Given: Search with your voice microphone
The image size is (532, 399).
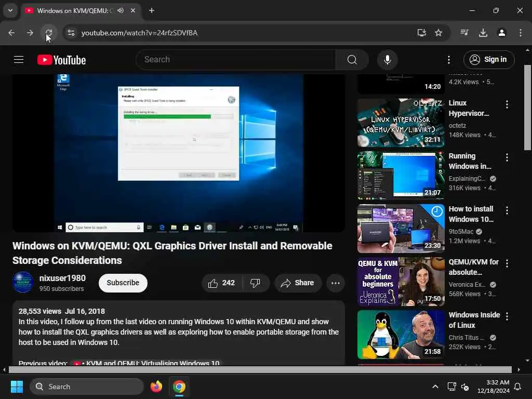Looking at the screenshot, I should click(388, 60).
